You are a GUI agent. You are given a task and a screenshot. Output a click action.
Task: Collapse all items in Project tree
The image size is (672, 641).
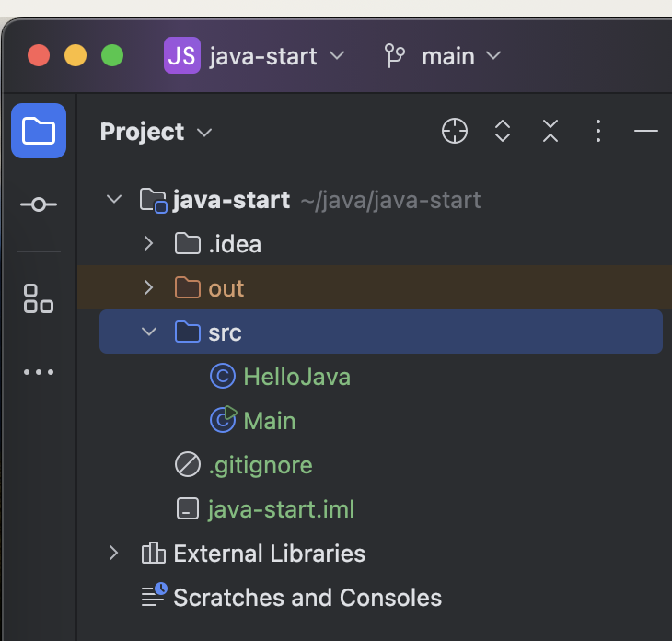pyautogui.click(x=550, y=132)
